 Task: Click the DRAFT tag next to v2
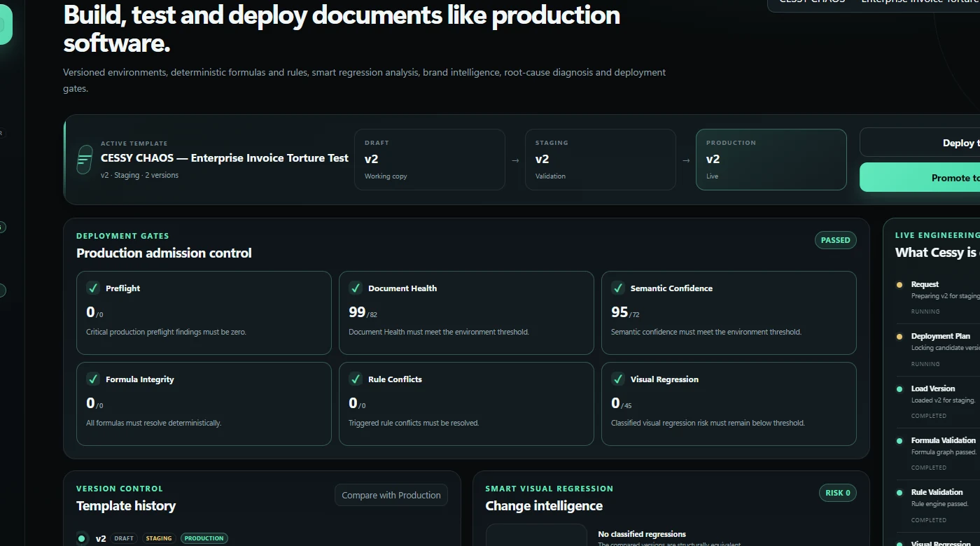coord(124,538)
